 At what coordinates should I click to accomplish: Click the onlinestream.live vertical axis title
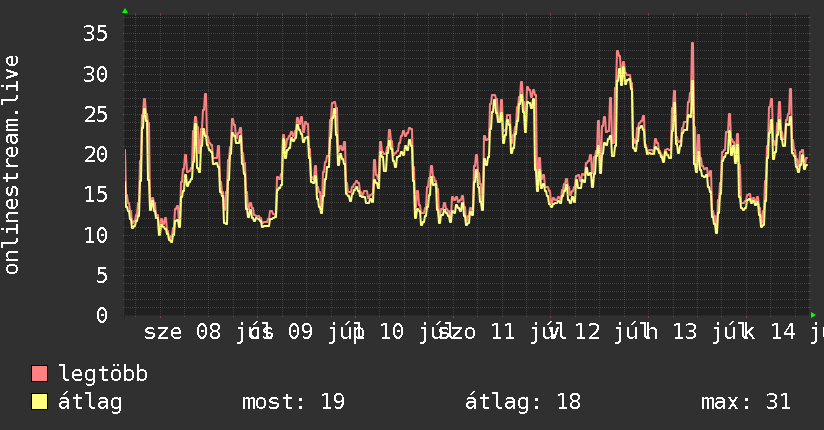pos(11,165)
